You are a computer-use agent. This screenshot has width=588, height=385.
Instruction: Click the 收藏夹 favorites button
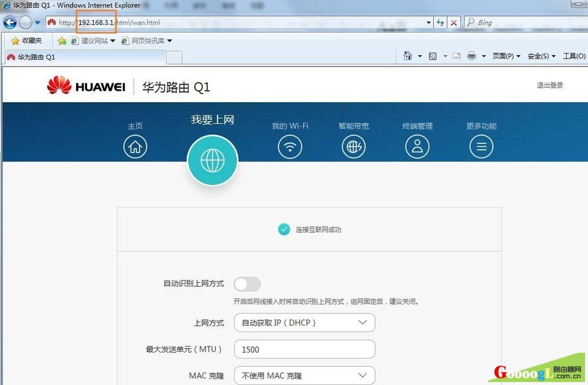27,41
